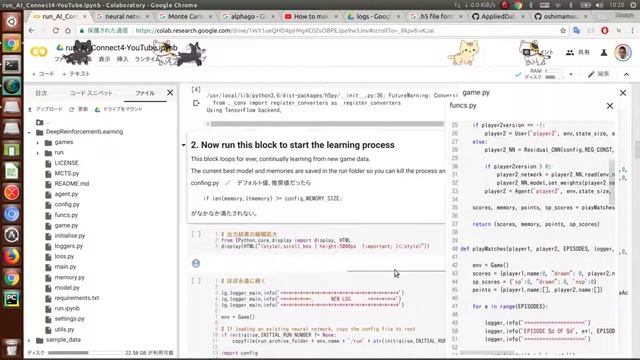Switch to code snippets sidebar tab
This screenshot has height=360, width=640.
91,93
